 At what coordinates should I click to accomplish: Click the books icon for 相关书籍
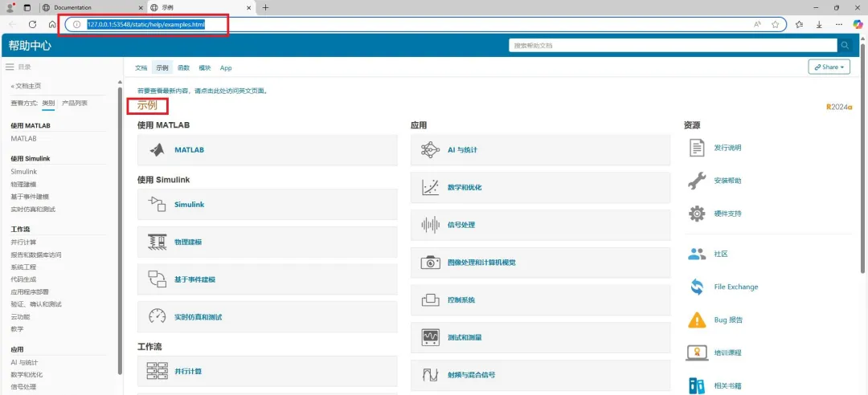pyautogui.click(x=697, y=385)
